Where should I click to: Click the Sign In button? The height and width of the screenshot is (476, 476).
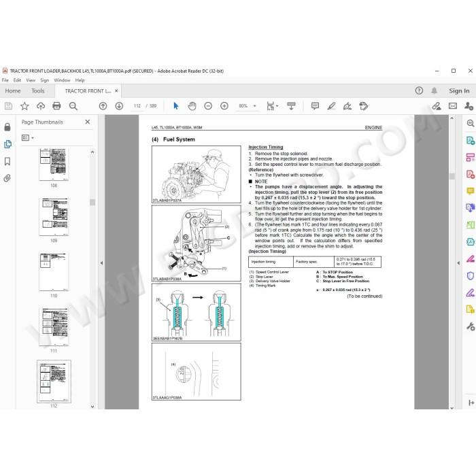click(459, 90)
